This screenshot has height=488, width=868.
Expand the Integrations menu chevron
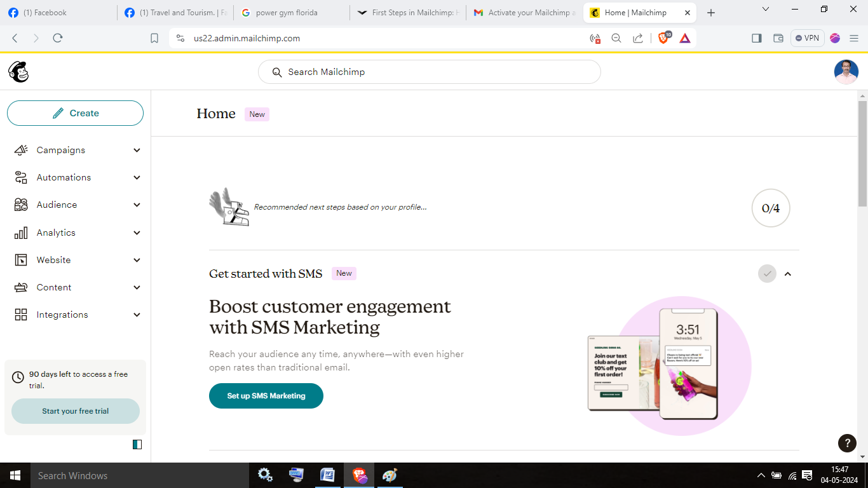(x=137, y=315)
